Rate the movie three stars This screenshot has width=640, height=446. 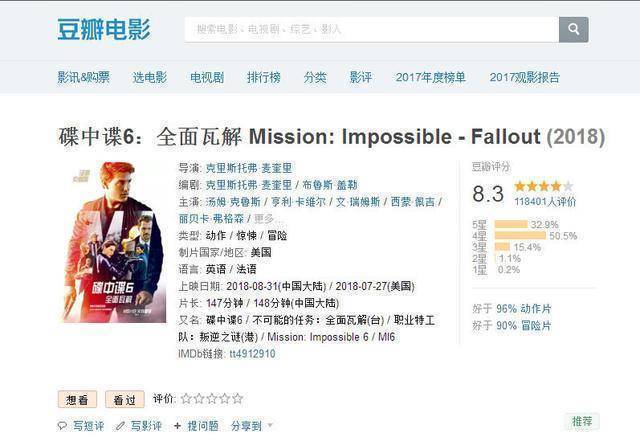point(212,398)
